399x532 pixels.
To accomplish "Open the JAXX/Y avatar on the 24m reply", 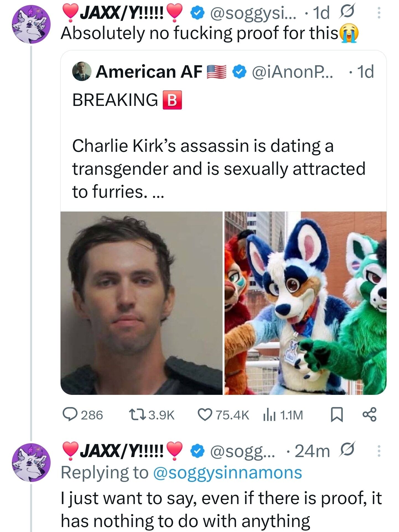I will pyautogui.click(x=32, y=463).
